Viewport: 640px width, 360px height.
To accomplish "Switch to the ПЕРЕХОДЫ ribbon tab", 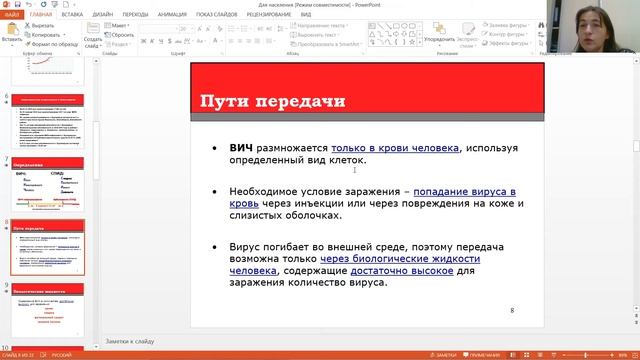I will [x=135, y=15].
